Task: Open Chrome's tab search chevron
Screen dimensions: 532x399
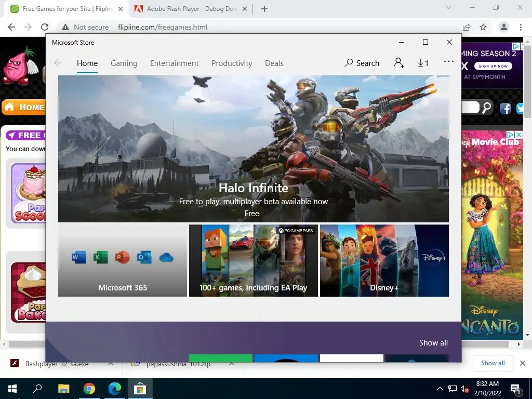Action: click(448, 7)
